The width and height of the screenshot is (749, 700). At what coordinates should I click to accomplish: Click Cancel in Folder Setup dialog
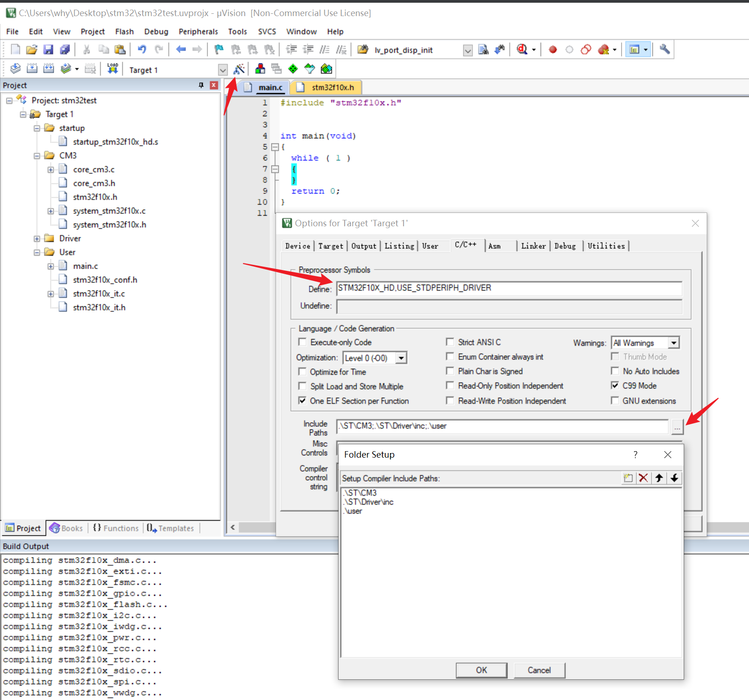click(x=539, y=670)
